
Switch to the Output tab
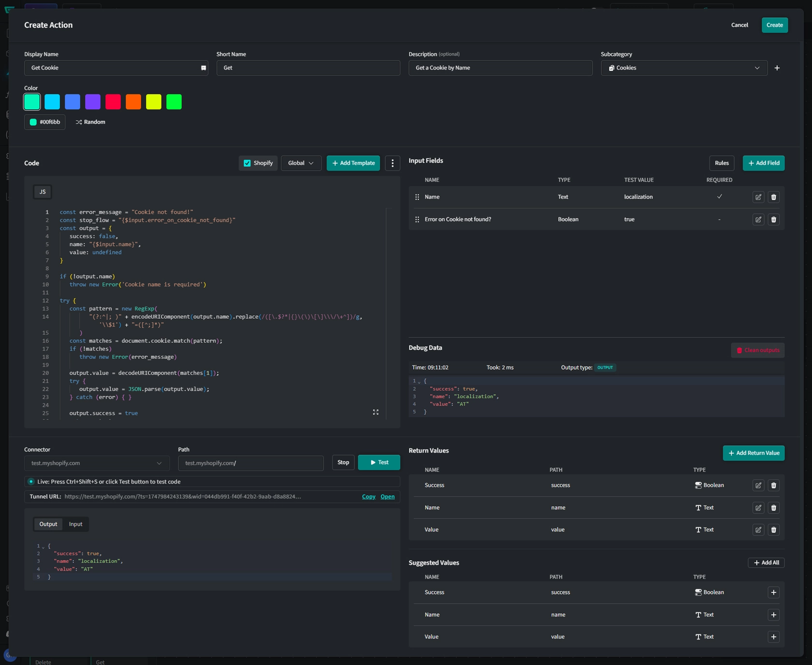[x=48, y=524]
